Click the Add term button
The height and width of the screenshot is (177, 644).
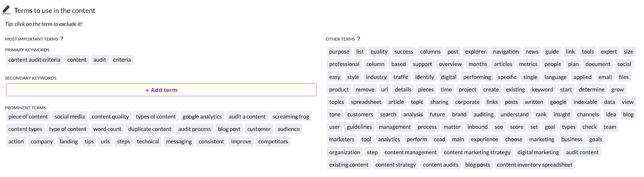click(x=161, y=90)
